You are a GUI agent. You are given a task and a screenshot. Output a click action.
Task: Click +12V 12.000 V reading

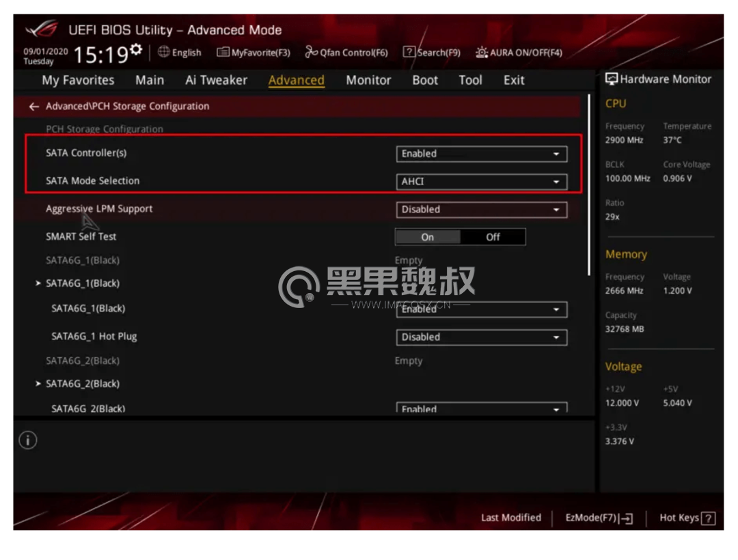click(622, 403)
